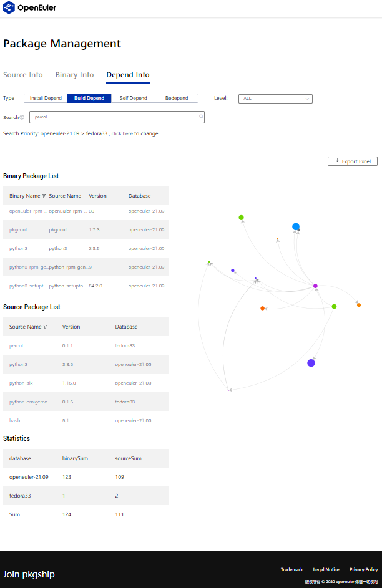Select the Self Depend type

click(x=133, y=98)
